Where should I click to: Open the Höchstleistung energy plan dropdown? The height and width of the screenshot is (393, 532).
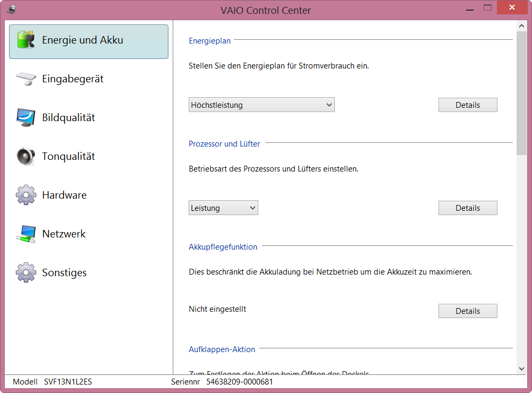pyautogui.click(x=261, y=105)
